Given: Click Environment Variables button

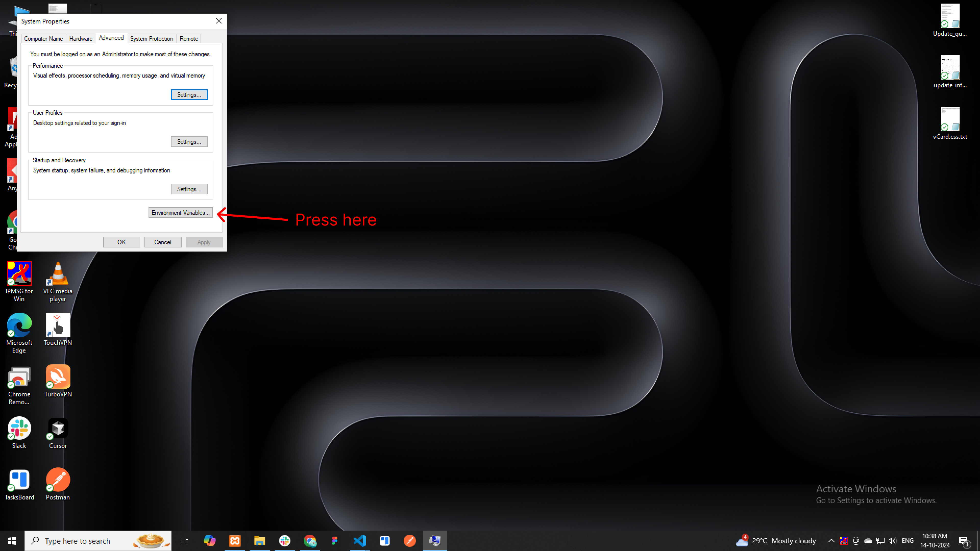Looking at the screenshot, I should click(180, 212).
